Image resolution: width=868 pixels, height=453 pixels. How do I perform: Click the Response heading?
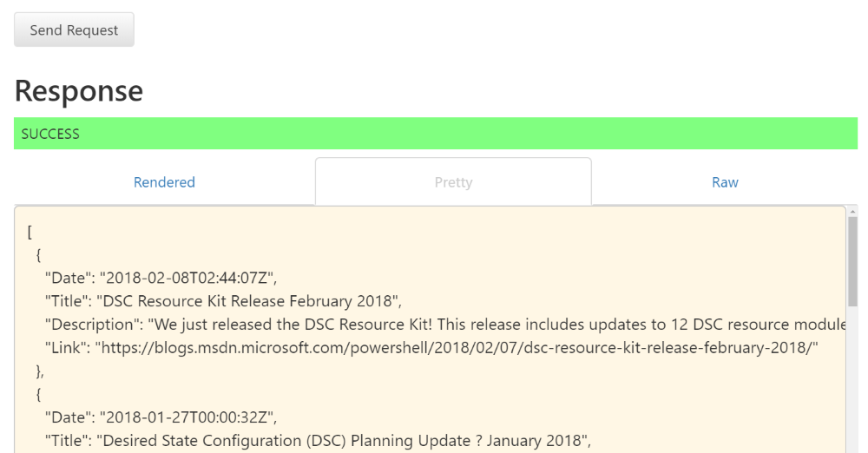[79, 91]
